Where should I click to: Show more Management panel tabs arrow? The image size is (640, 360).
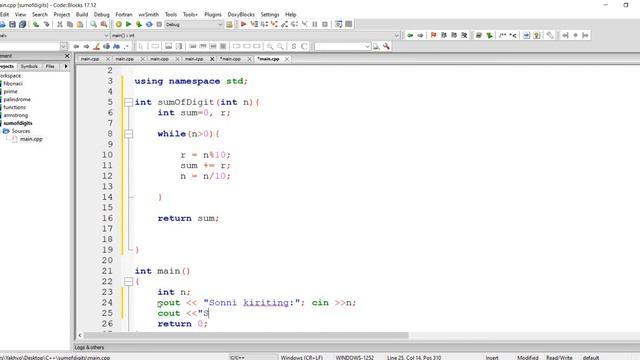coord(66,66)
